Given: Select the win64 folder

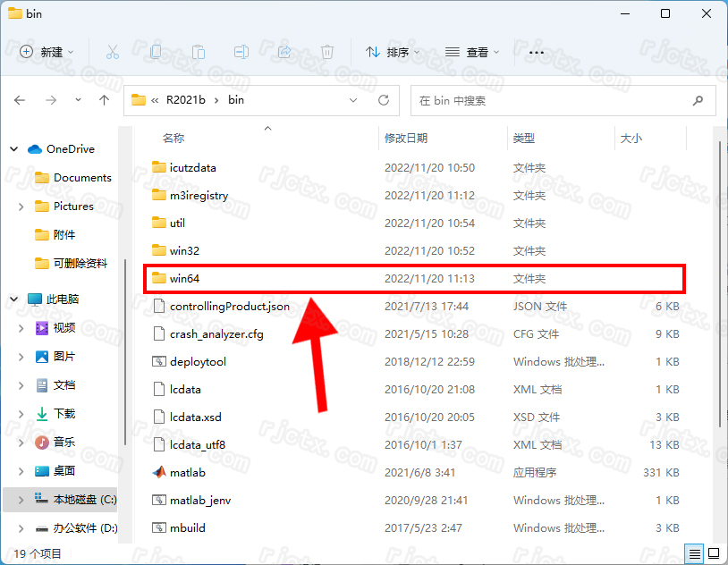Looking at the screenshot, I should tap(184, 278).
